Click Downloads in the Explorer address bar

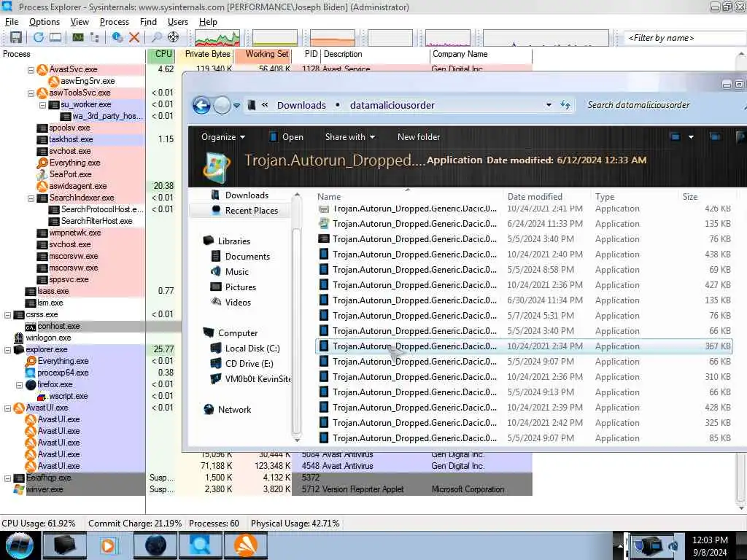click(301, 105)
